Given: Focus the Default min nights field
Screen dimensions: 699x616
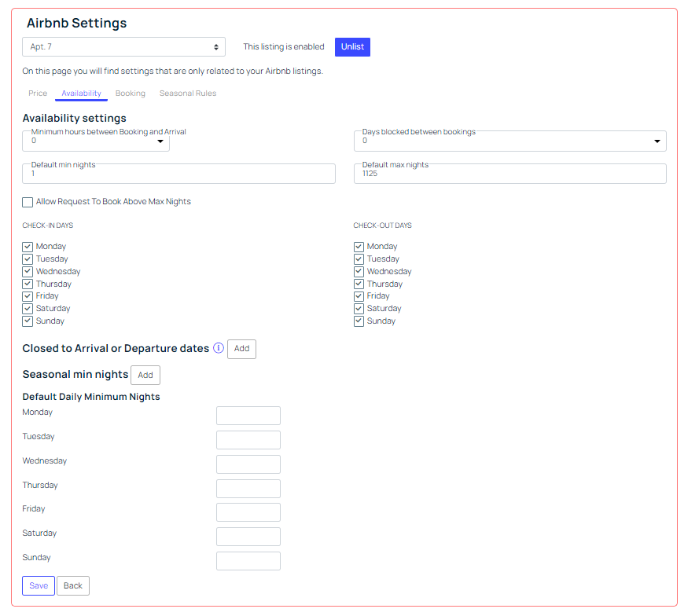Looking at the screenshot, I should coord(178,174).
